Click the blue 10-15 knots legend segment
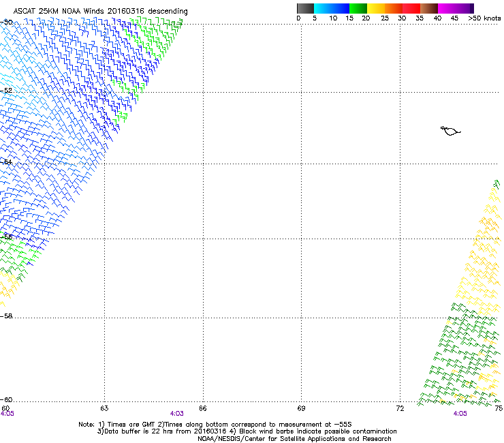Viewport: 504px width, 443px height. (x=340, y=8)
